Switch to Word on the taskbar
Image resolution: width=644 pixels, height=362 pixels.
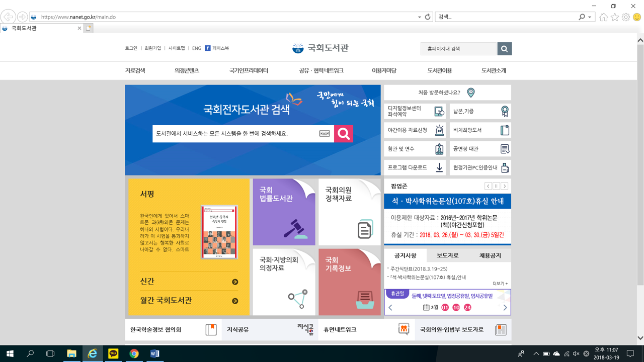coord(155,353)
